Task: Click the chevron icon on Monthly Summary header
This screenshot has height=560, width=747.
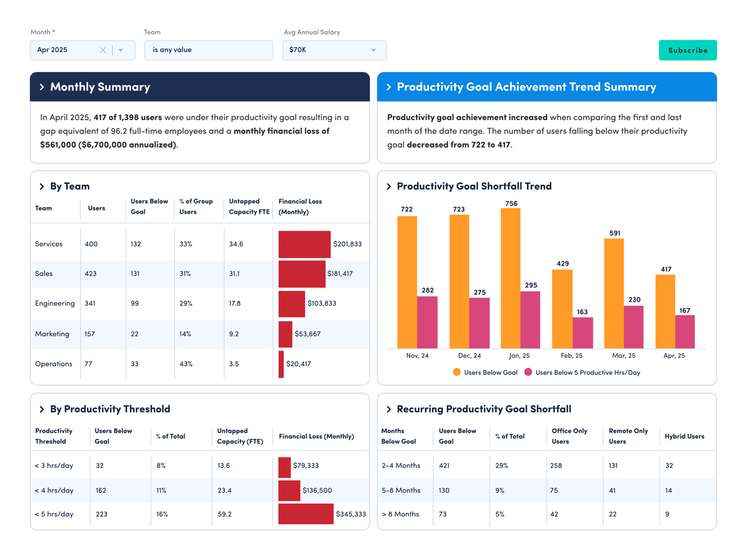Action: click(x=41, y=87)
